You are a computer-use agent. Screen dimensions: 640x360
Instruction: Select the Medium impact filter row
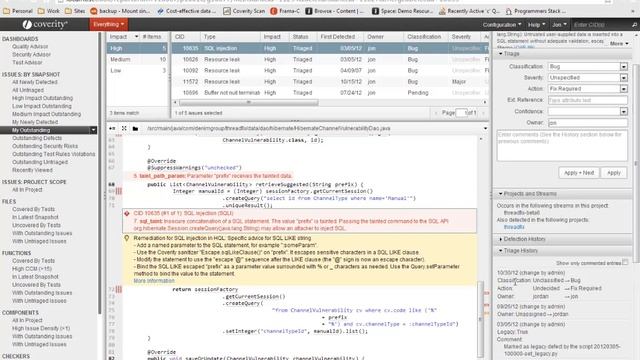tap(138, 60)
